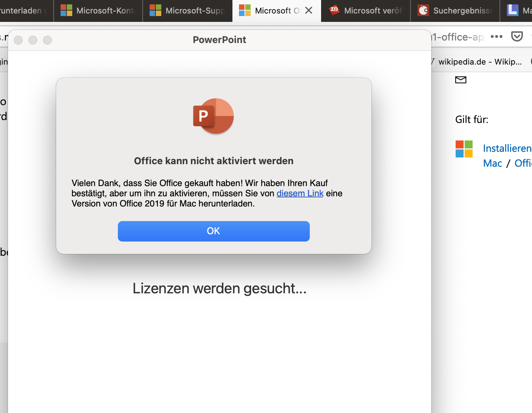Click the PowerPoint logo icon in the dialog
Viewport: 532px width, 413px height.
[213, 116]
